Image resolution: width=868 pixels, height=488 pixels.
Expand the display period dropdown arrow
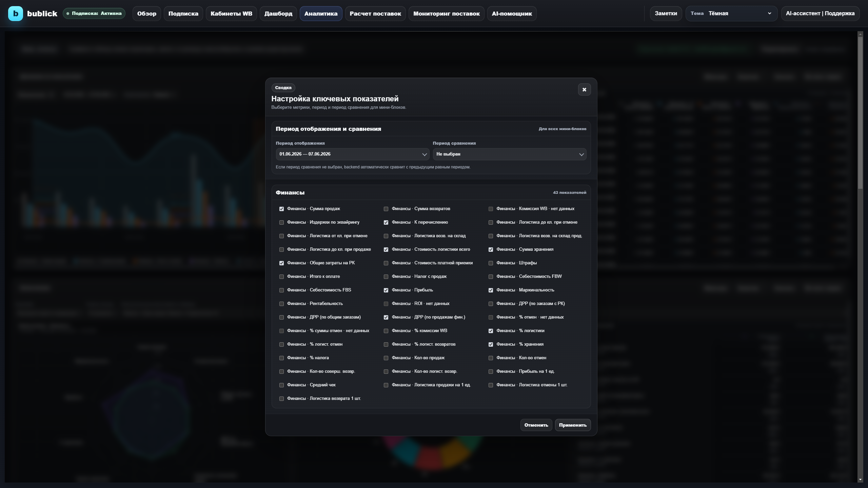coord(424,154)
